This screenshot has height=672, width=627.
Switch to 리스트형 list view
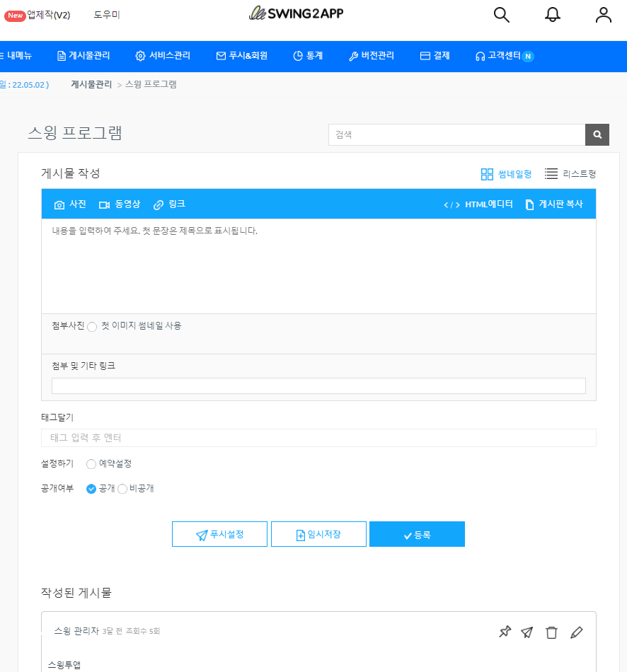point(570,174)
